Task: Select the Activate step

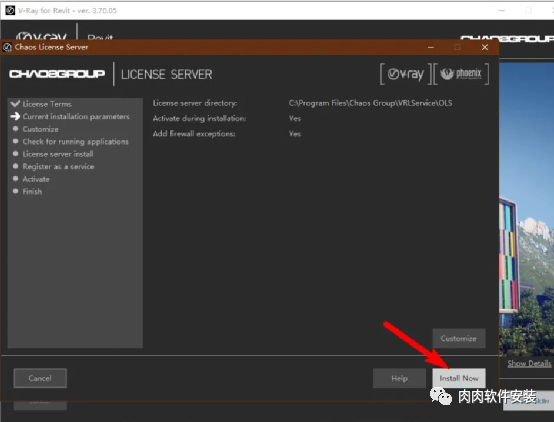Action: tap(36, 179)
